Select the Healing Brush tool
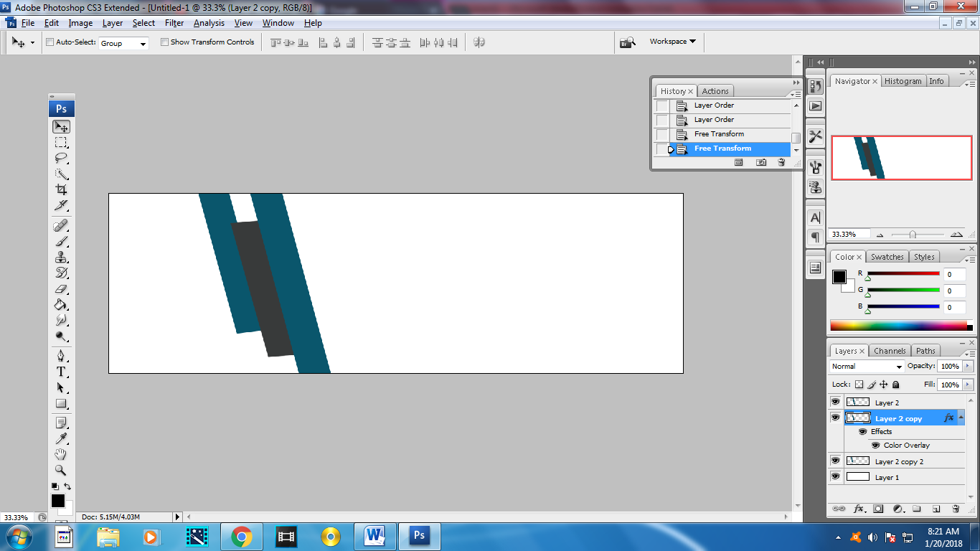Viewport: 980px width, 551px height. pyautogui.click(x=61, y=226)
